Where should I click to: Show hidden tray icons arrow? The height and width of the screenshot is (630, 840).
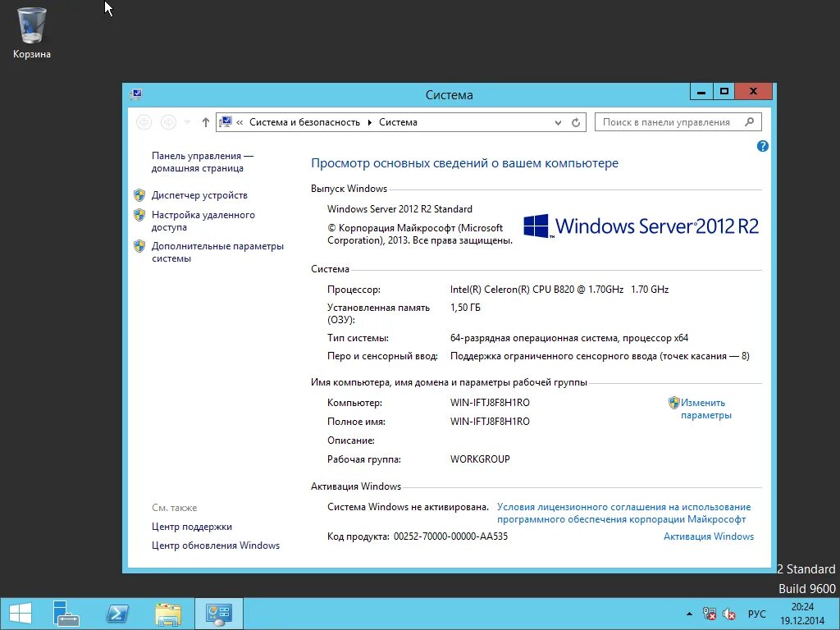pyautogui.click(x=689, y=614)
